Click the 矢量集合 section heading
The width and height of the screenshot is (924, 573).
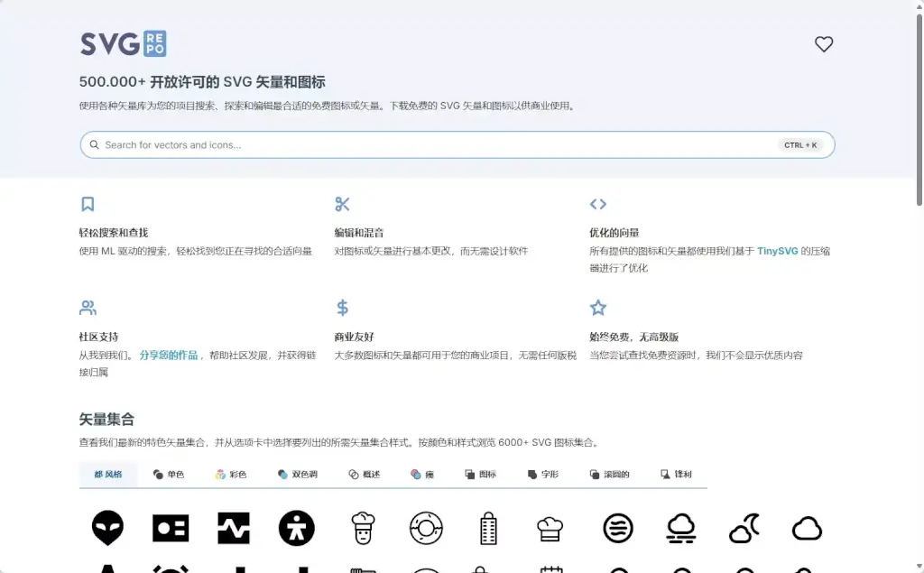[x=106, y=420]
